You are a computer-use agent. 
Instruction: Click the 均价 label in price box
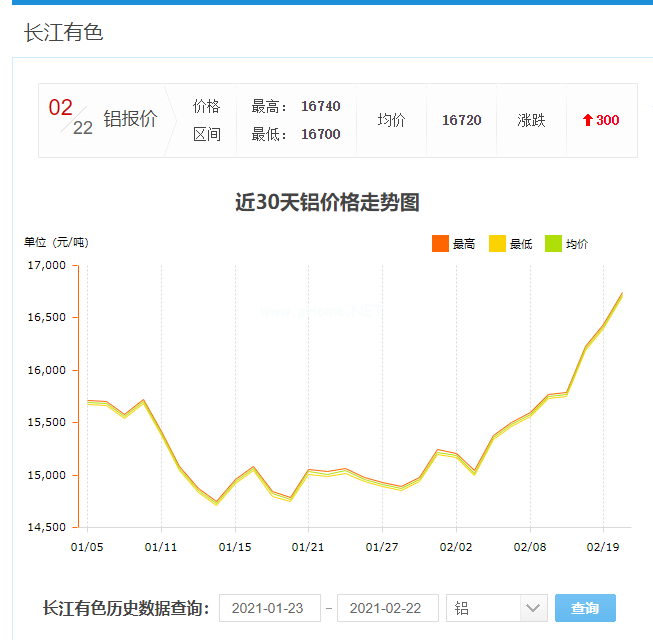click(391, 120)
